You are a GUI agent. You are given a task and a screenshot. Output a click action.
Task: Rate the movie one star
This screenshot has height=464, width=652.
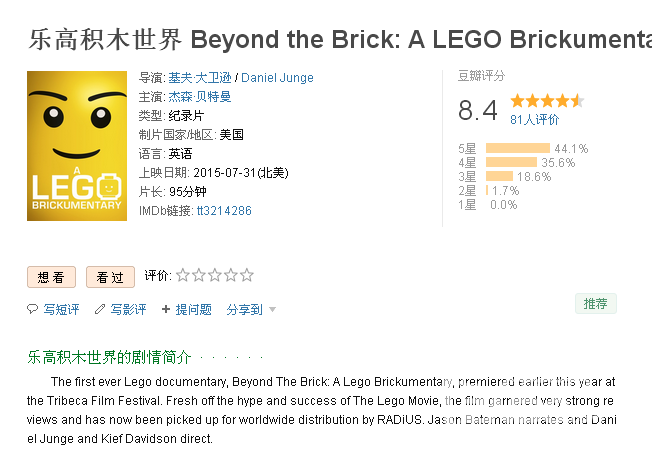click(x=183, y=275)
